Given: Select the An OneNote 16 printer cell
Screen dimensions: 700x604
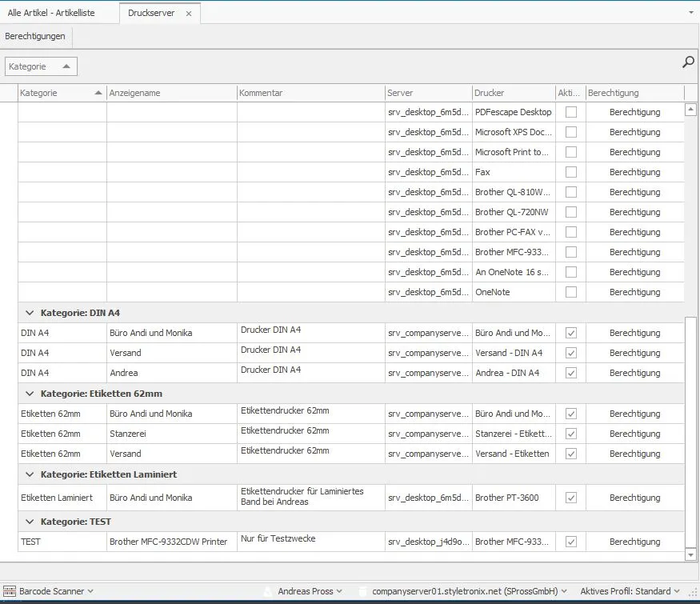Looking at the screenshot, I should click(x=514, y=272).
